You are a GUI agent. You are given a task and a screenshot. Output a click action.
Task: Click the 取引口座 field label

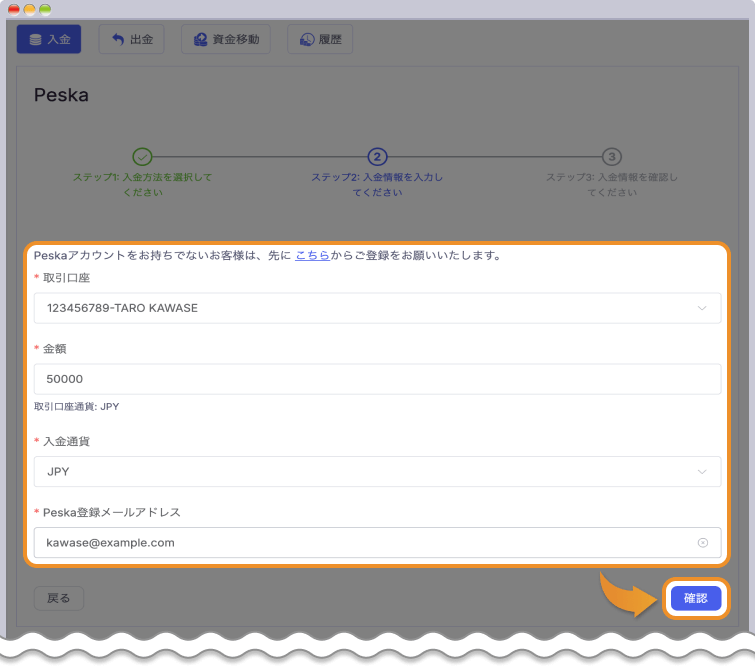coord(66,278)
